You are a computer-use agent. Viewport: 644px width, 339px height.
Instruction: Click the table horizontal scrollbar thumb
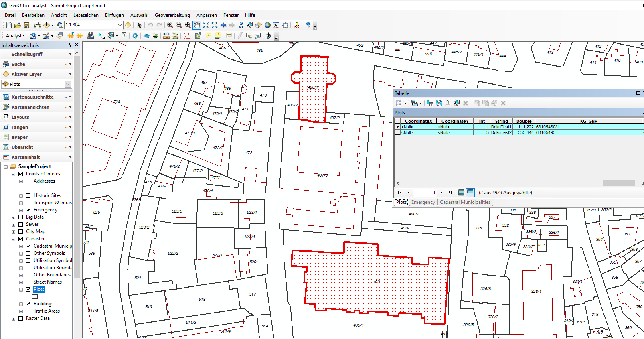click(x=618, y=183)
